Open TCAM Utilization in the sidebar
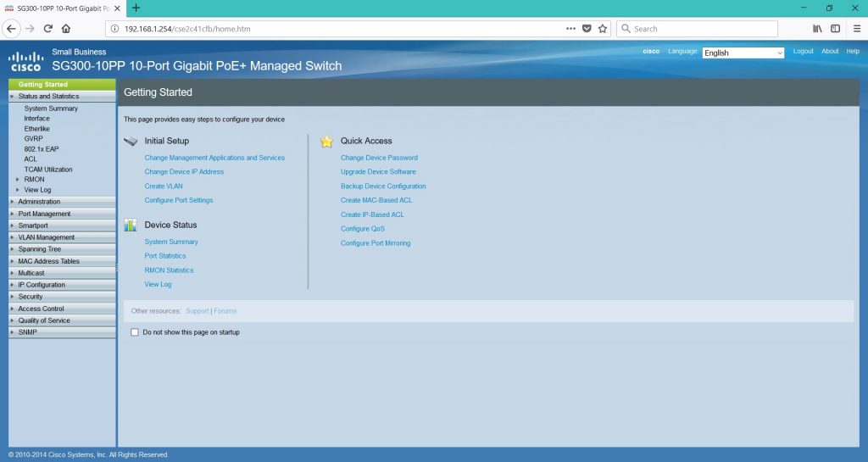Viewport: 868px width, 462px height. pos(48,170)
